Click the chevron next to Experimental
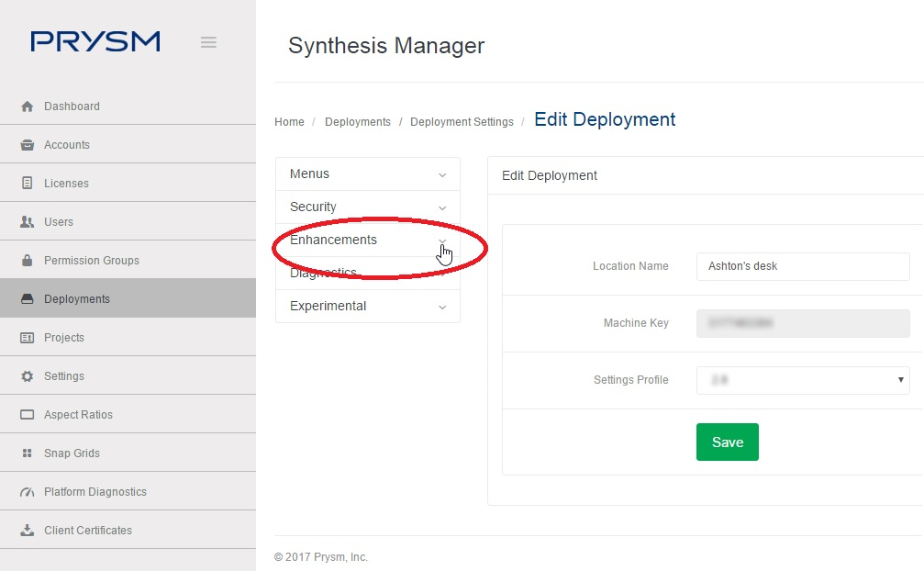 coord(442,307)
